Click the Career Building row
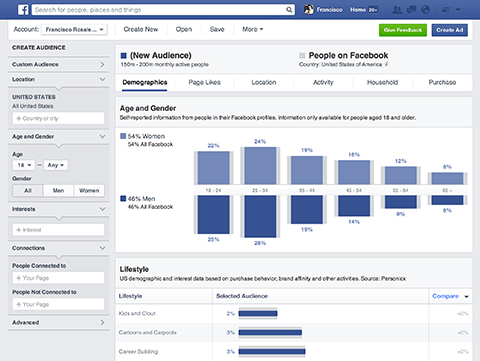The image size is (480, 361). click(x=294, y=351)
